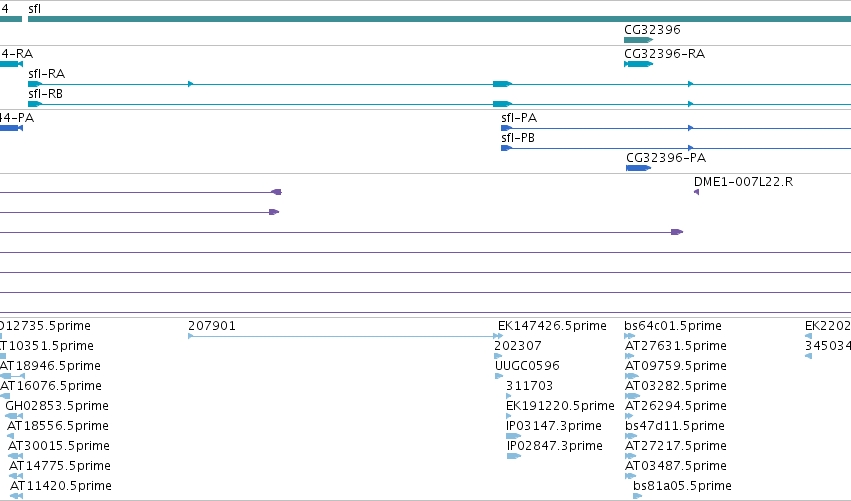The width and height of the screenshot is (851, 501).
Task: Click IP02847.3prime label
Action: click(x=555, y=446)
